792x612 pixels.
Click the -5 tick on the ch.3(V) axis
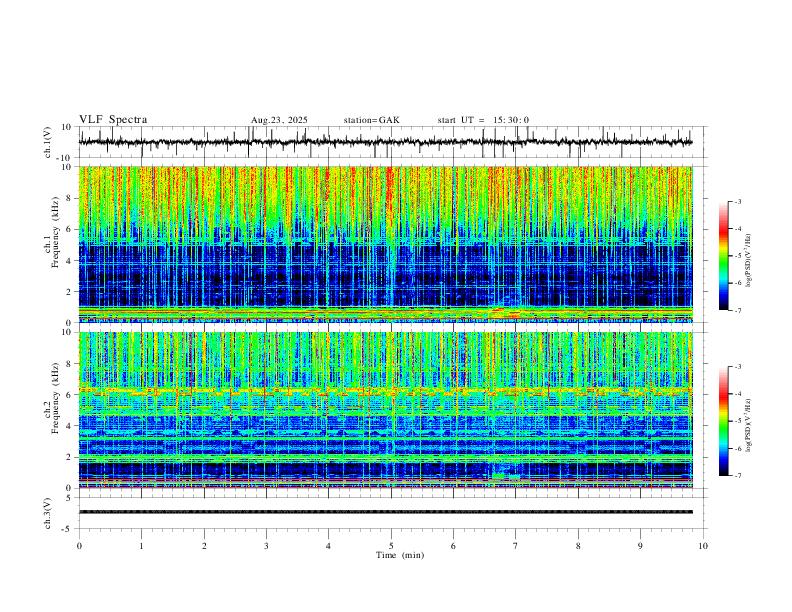coord(67,529)
